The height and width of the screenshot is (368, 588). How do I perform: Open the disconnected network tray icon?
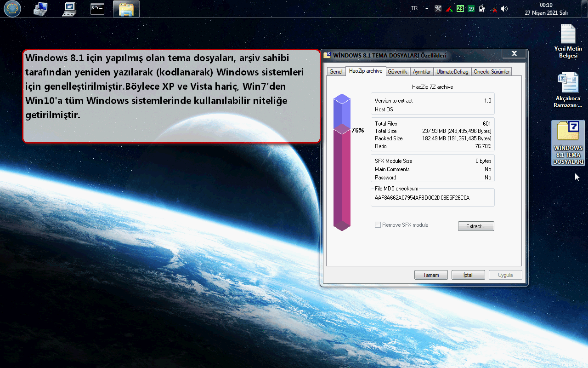[x=494, y=9]
